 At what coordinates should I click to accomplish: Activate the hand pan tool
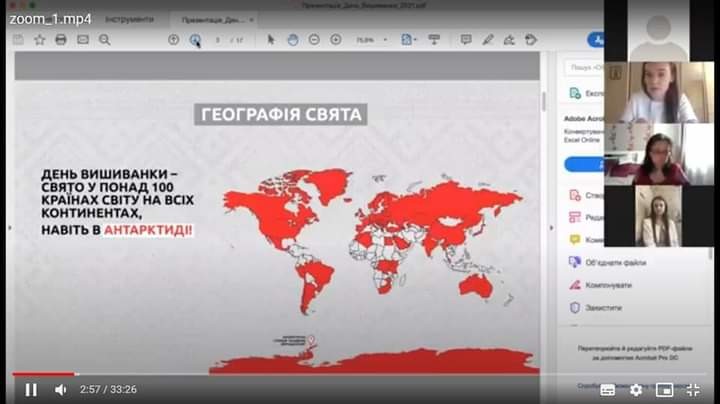coord(292,39)
